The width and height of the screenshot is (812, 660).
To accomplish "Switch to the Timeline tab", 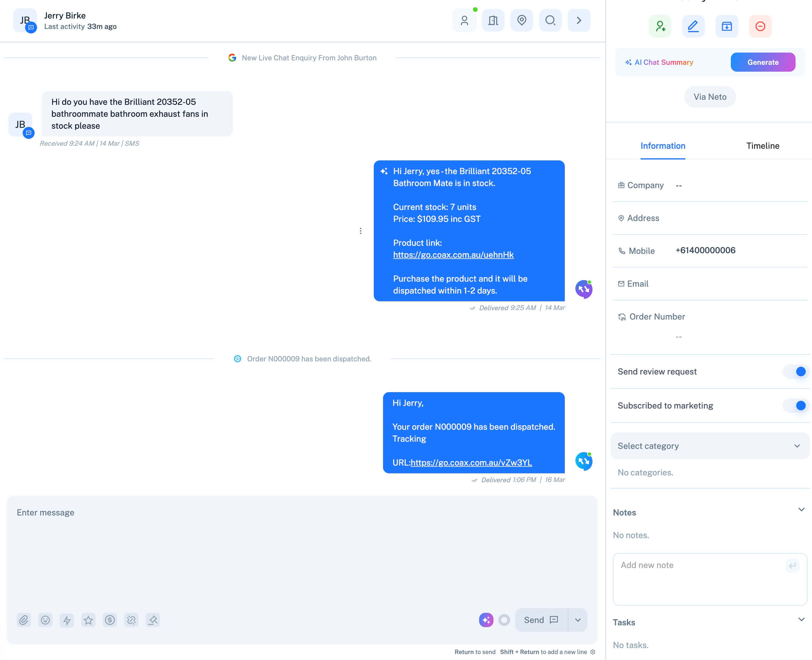I will pos(763,146).
